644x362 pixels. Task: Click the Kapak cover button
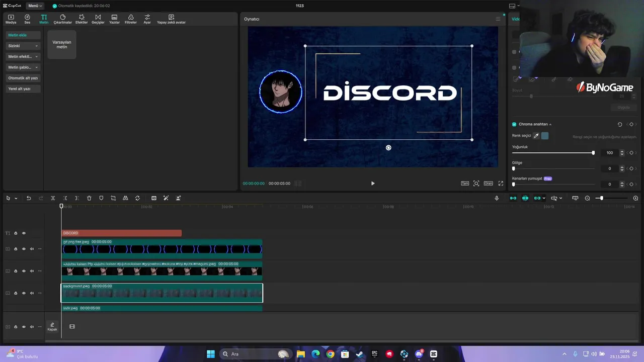[x=52, y=327]
